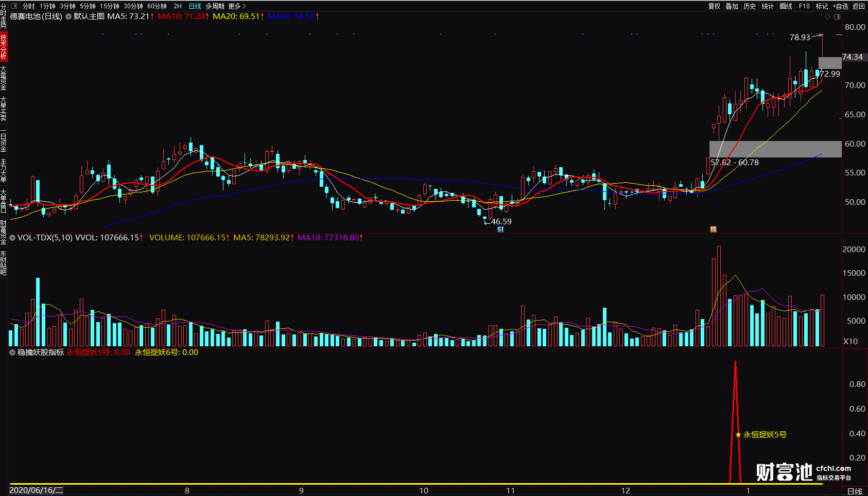Click the 德赛电池(日线) stock title
Screen dimensions: 868x496
point(36,16)
